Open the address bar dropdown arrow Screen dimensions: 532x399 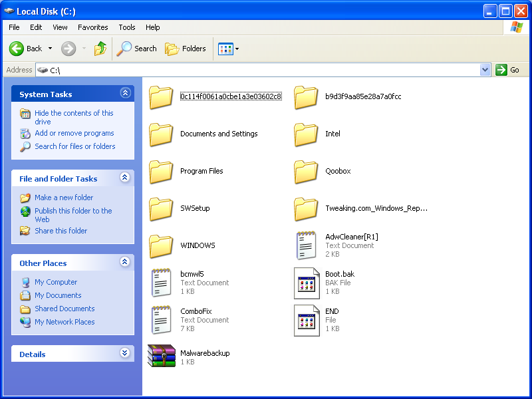tap(485, 70)
